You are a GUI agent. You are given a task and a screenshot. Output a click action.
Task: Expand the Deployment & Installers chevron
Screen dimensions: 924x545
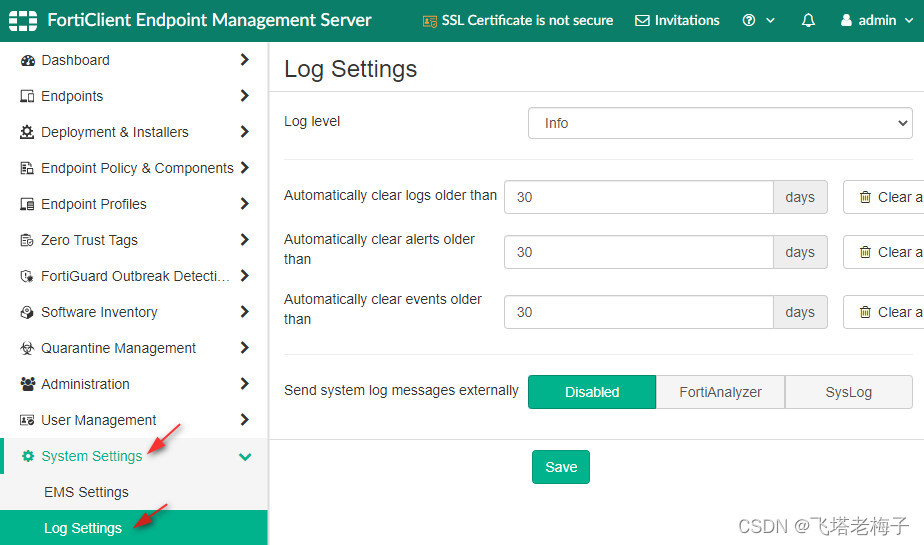245,131
